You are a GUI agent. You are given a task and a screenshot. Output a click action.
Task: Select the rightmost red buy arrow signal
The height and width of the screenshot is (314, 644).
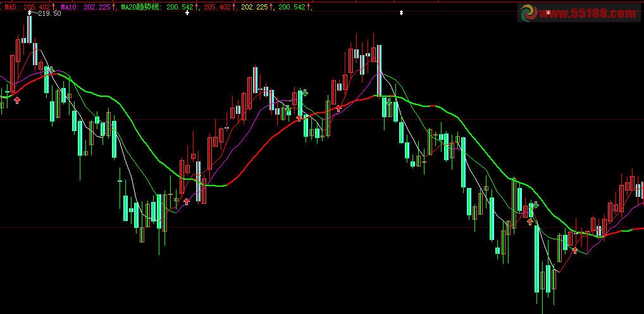click(574, 250)
